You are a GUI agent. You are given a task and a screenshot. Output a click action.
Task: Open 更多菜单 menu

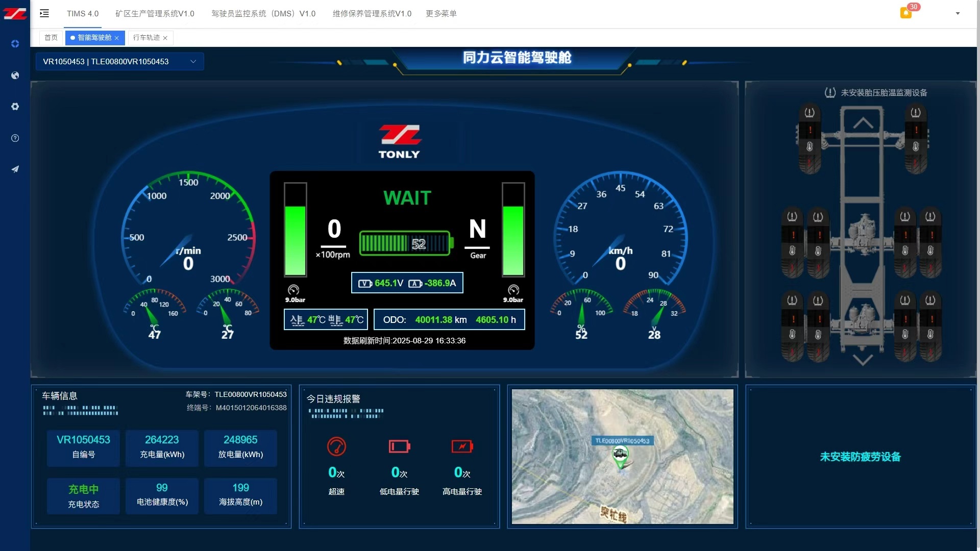[x=441, y=14]
